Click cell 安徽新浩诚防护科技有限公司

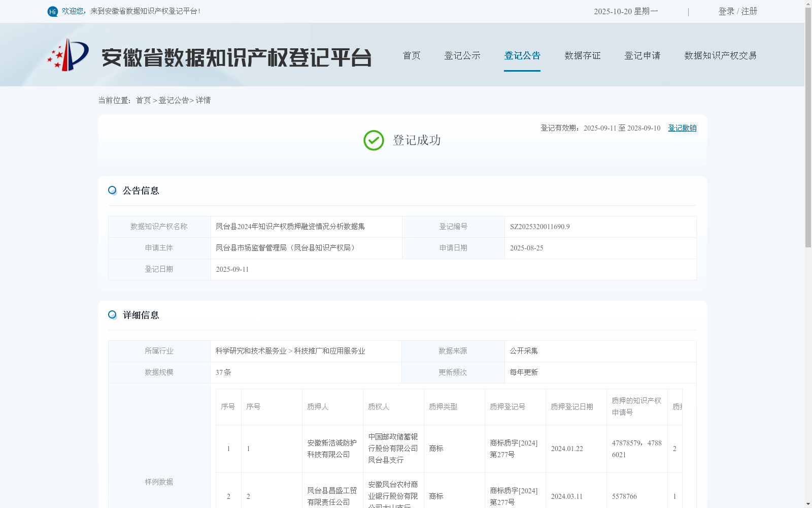332,449
